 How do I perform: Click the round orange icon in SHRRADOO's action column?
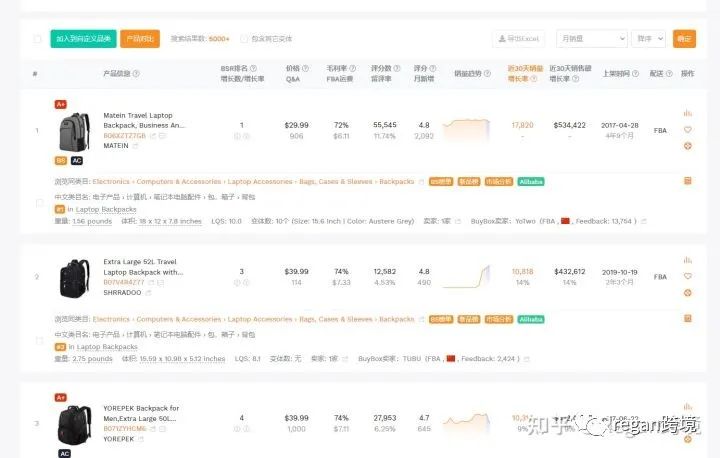(x=687, y=293)
